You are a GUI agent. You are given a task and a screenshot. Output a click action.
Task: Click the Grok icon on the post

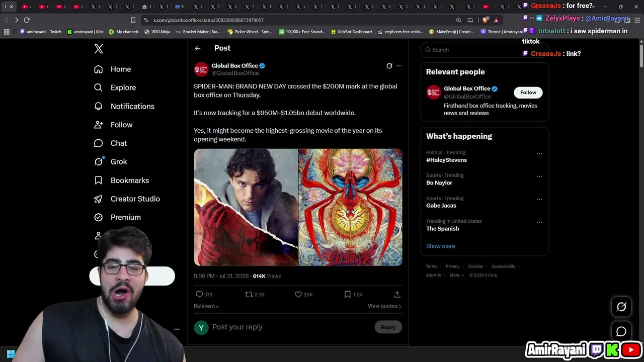point(389,66)
